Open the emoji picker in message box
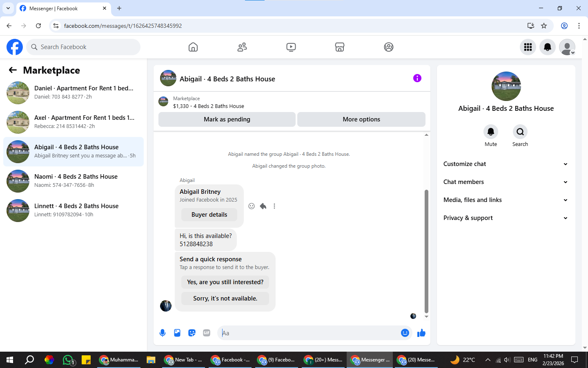Image resolution: width=588 pixels, height=368 pixels. 405,333
